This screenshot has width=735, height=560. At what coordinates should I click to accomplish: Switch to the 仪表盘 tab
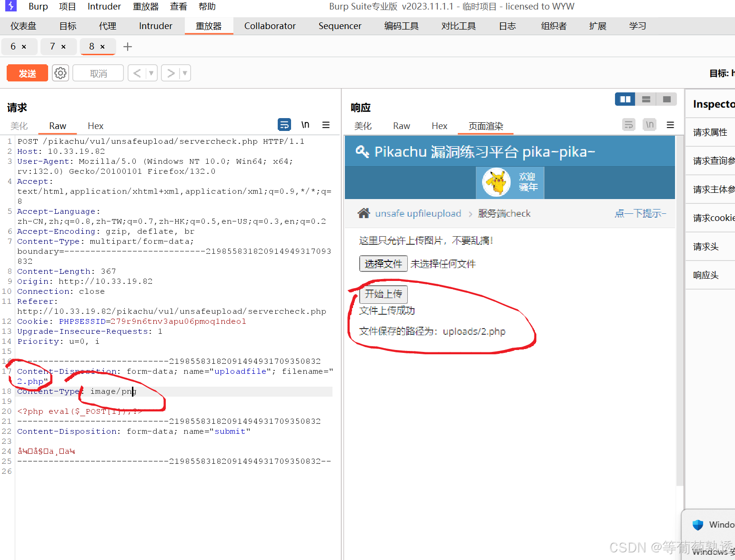click(x=23, y=26)
